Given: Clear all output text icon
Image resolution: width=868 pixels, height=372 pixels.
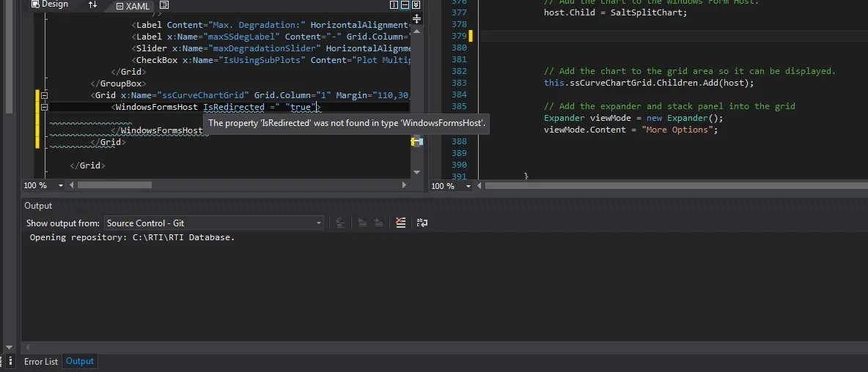Looking at the screenshot, I should point(400,223).
